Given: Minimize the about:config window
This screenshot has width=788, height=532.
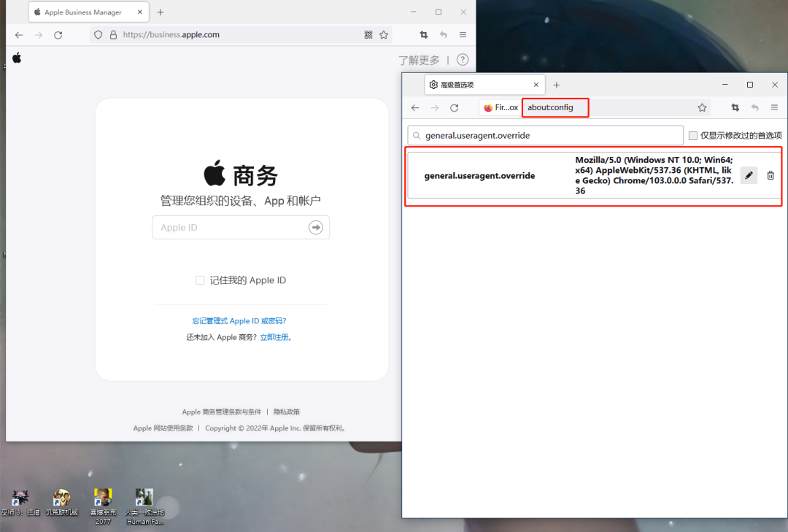Looking at the screenshot, I should coord(725,85).
